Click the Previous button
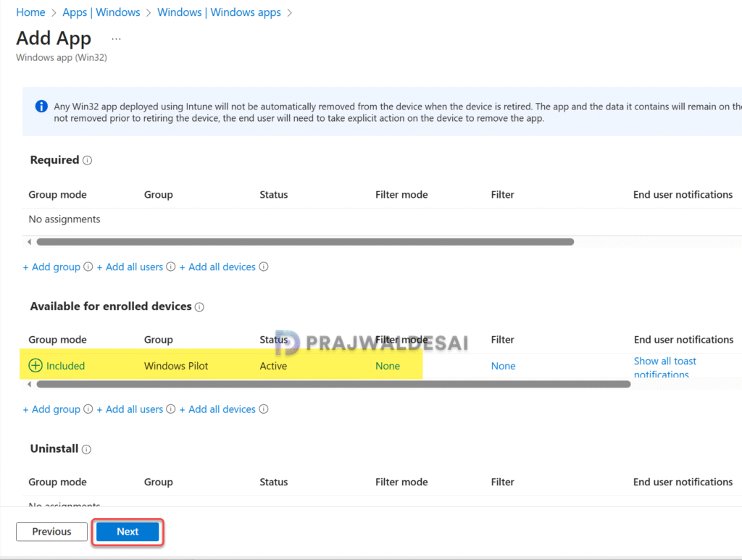Viewport: 742px width, 560px height. tap(51, 532)
